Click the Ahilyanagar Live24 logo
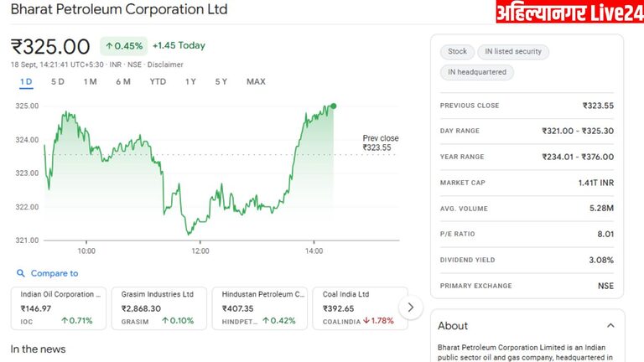The image size is (644, 362). [567, 14]
